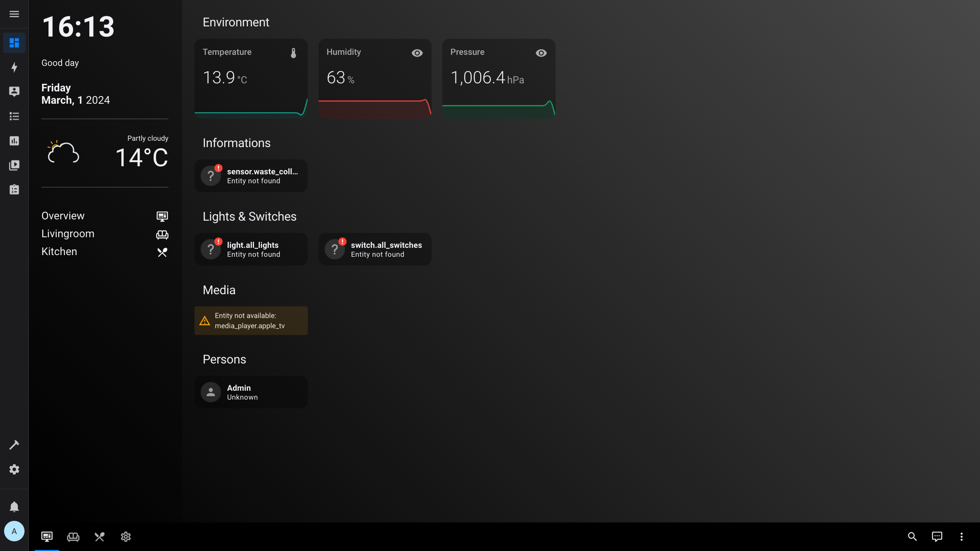Toggle the light.all_lights entity tile
Screen dimensions: 980x551
coord(251,249)
